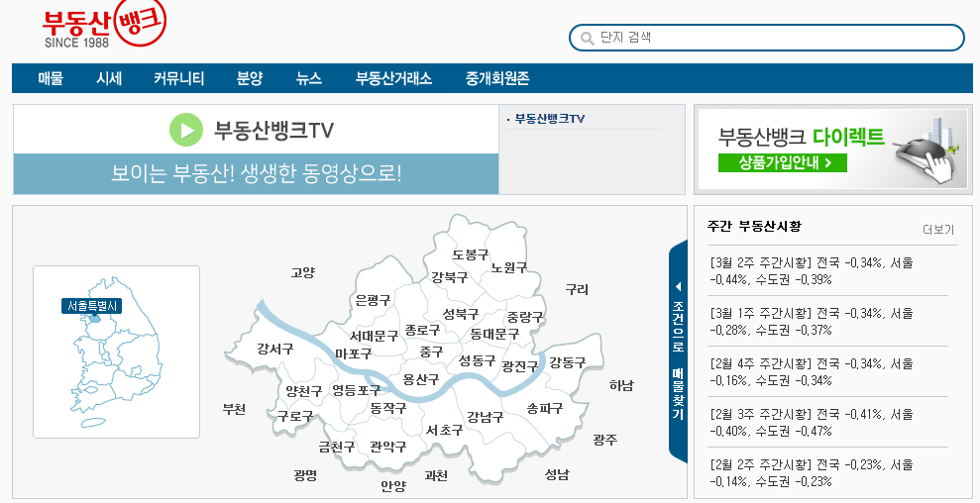
Task: Select 노원구 on the Seoul map
Action: pyautogui.click(x=508, y=267)
